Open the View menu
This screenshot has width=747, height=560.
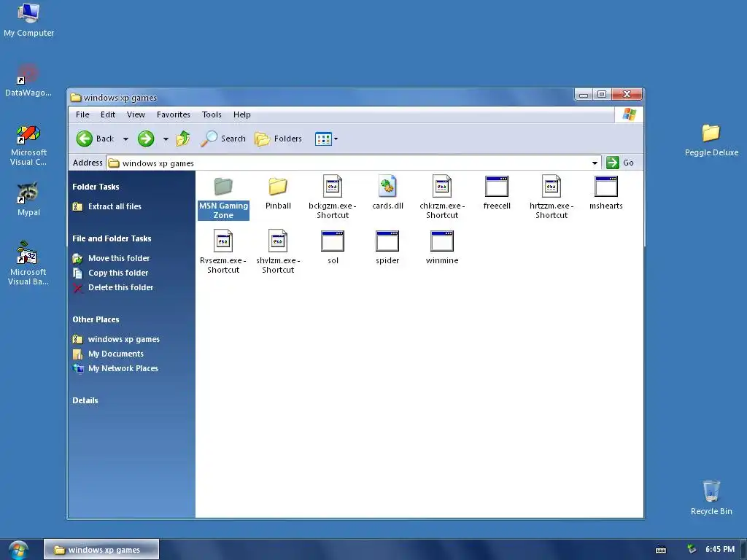136,114
